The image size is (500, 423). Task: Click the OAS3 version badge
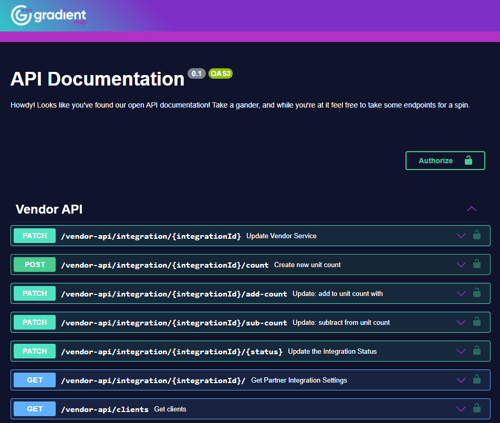(x=220, y=73)
